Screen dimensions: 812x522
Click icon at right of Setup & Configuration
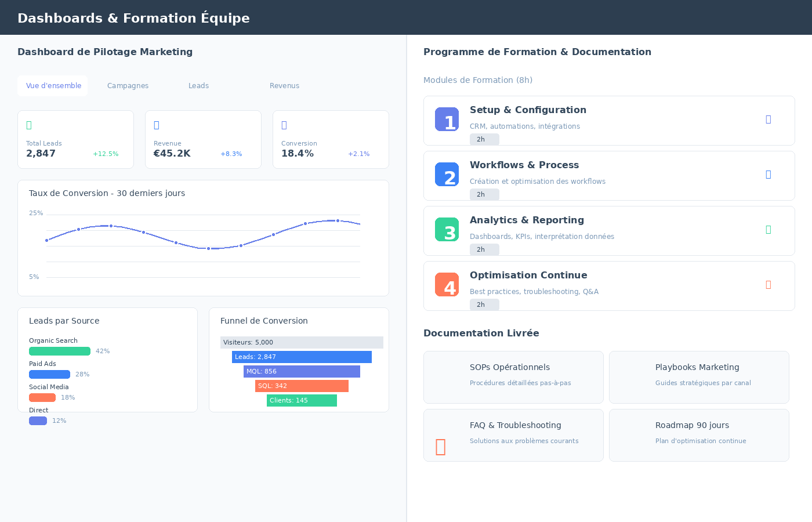768,119
